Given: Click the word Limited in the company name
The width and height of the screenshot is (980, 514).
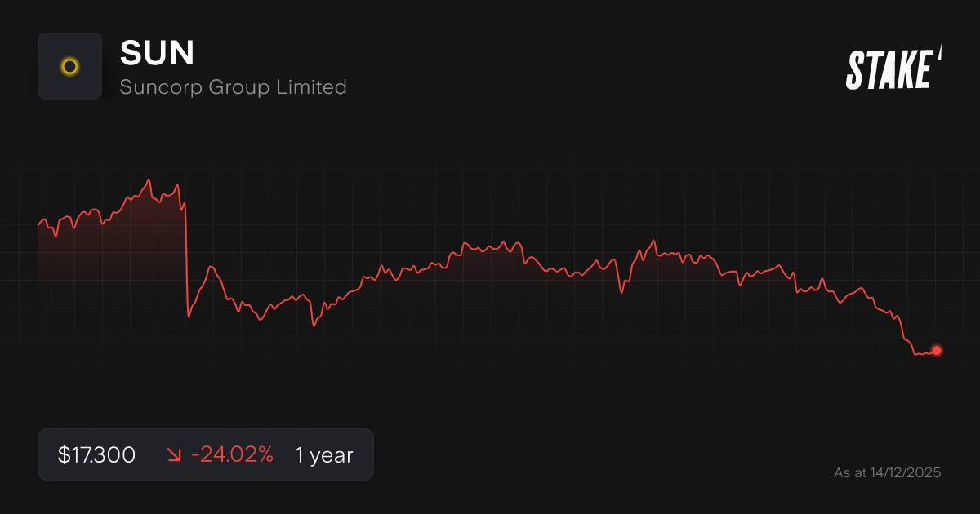Looking at the screenshot, I should coord(317,86).
